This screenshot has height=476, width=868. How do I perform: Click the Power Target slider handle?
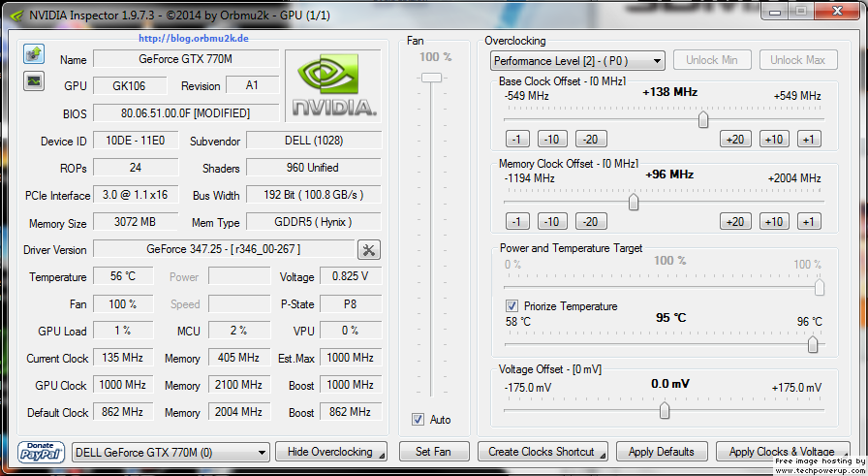820,287
